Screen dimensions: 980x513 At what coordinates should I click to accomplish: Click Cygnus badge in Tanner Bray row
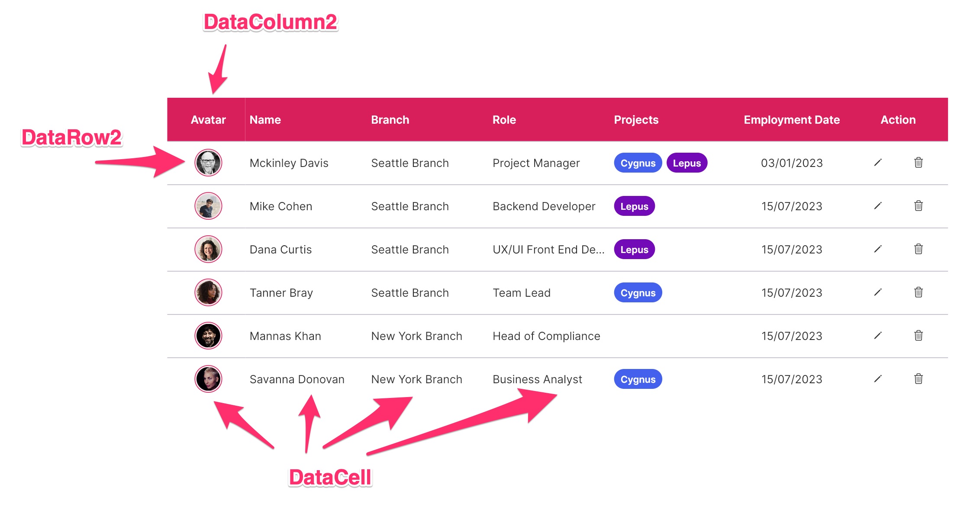click(x=638, y=293)
